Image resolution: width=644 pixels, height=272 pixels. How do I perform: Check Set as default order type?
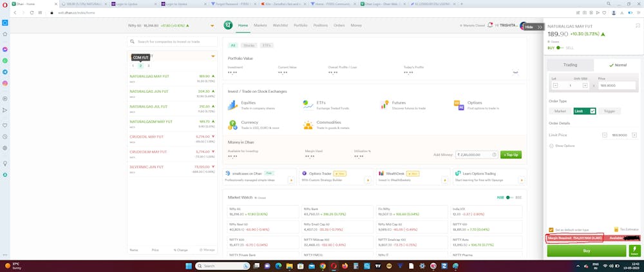[551, 229]
